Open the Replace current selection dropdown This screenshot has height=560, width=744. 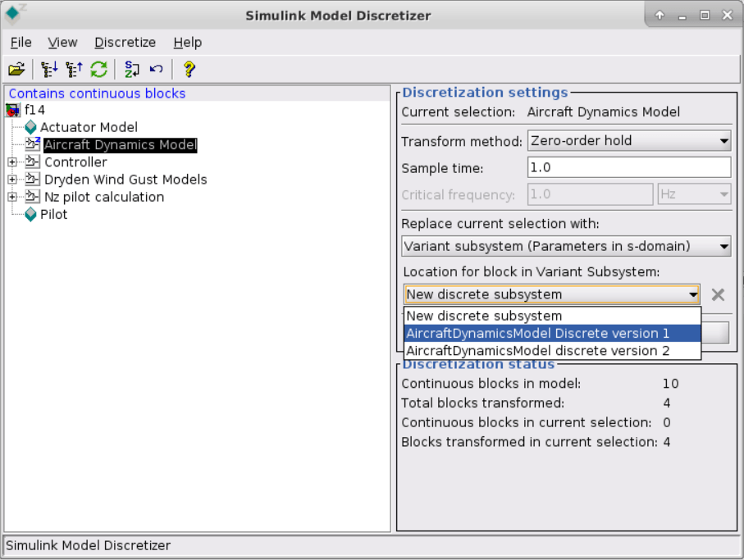(566, 247)
